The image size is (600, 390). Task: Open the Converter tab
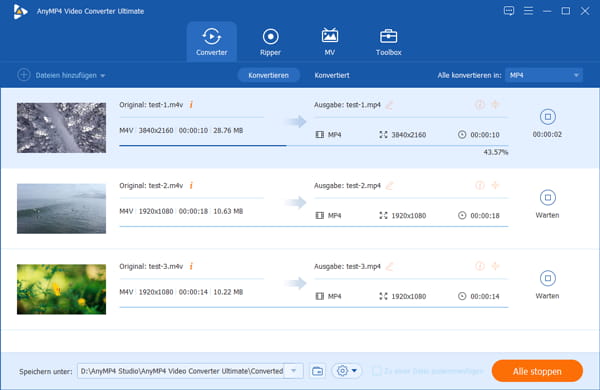coord(212,41)
